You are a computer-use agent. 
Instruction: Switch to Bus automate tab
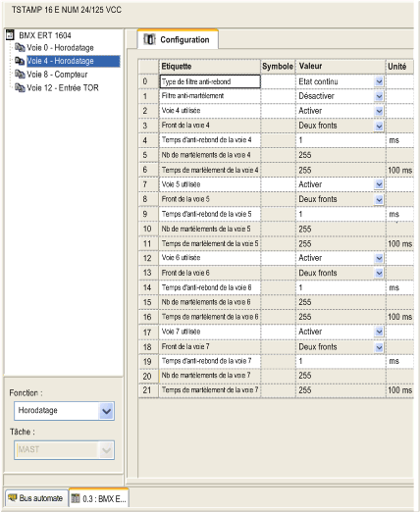coord(35,498)
